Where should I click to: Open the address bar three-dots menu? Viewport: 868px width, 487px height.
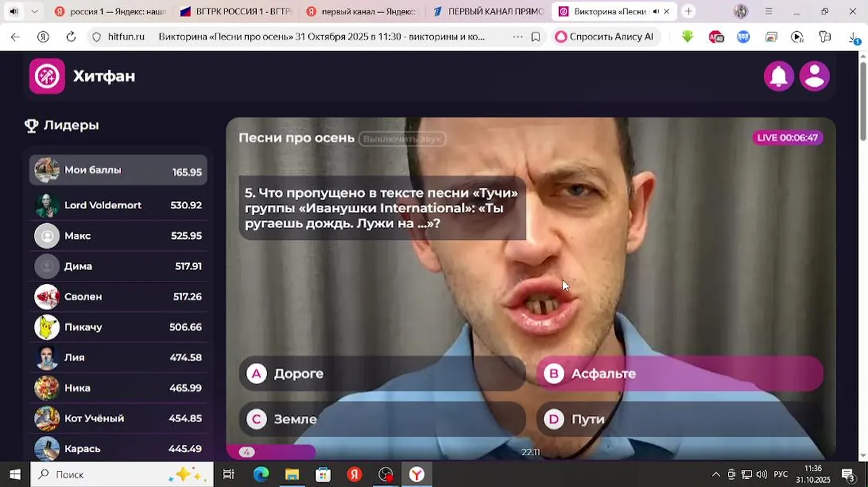click(518, 37)
